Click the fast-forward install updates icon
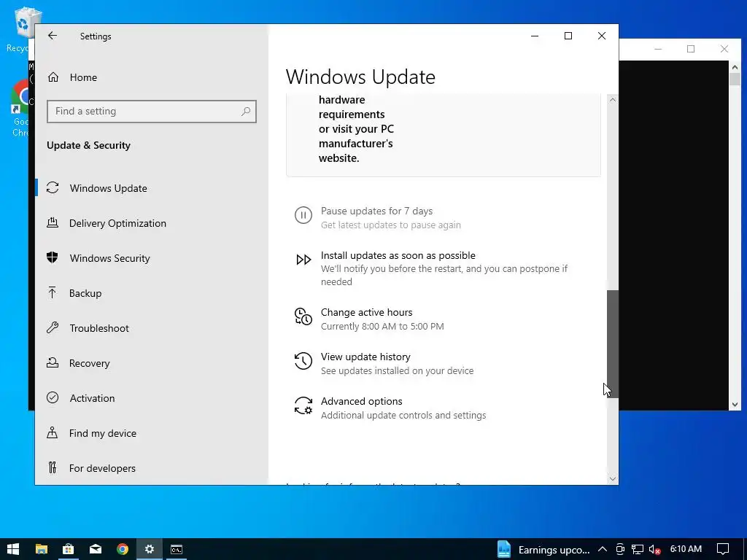Screen dimensions: 747x560 click(x=303, y=260)
